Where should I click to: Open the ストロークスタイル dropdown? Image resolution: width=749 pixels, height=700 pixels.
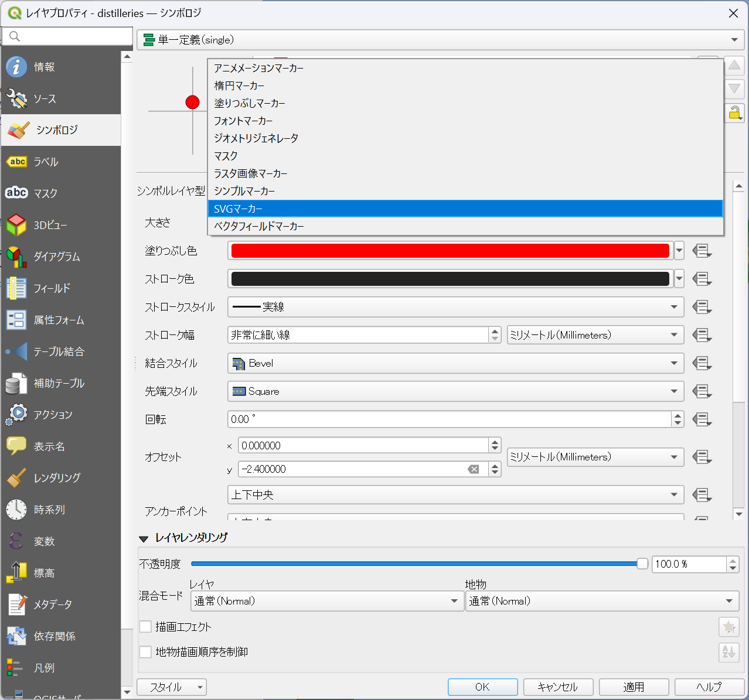tap(455, 307)
